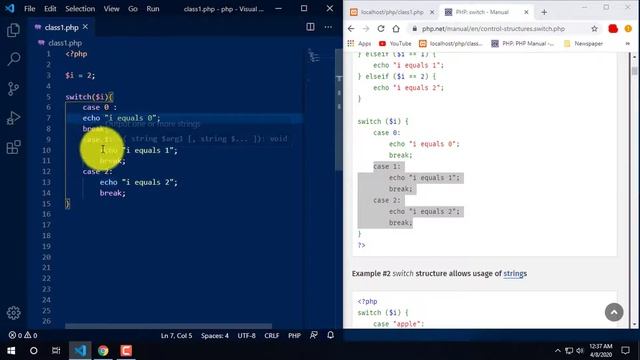Close the localhost/php/class1.php browser tab
640x360 pixels.
pos(432,12)
